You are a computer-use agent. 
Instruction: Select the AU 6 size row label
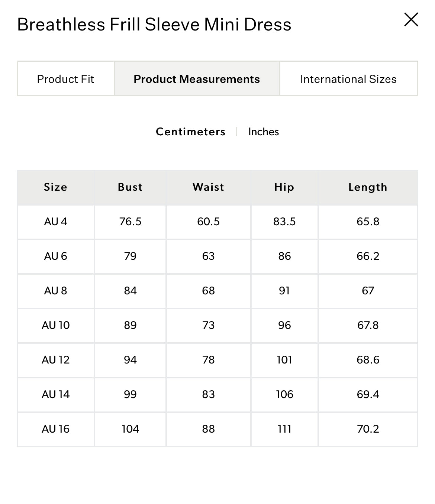[55, 256]
